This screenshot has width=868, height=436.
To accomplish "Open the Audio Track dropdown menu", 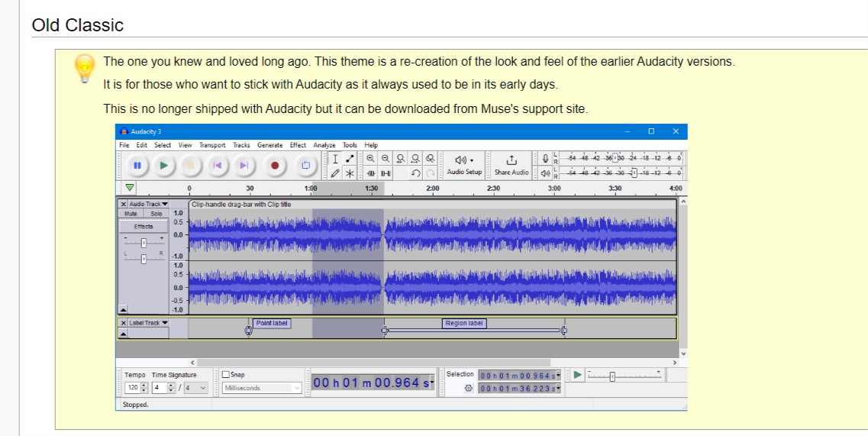I will [148, 205].
